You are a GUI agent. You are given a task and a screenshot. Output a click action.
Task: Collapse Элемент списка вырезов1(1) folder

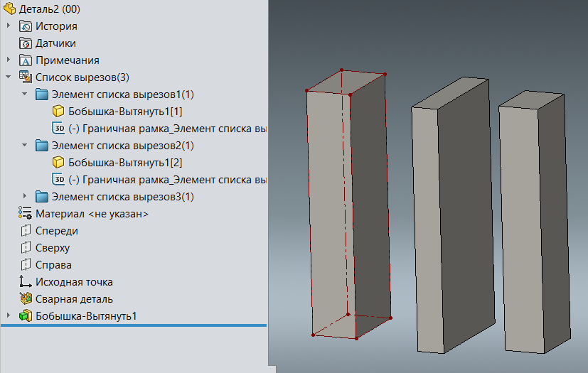click(25, 94)
